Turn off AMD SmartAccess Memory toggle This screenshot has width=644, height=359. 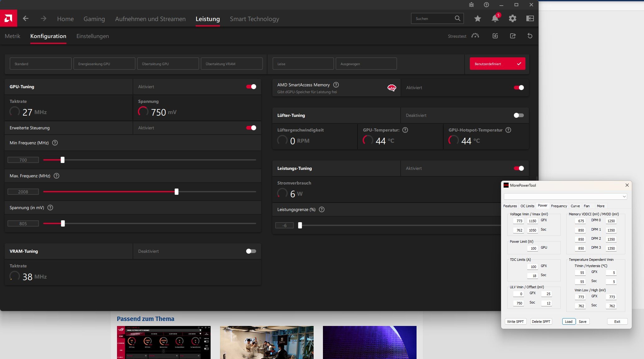click(519, 88)
